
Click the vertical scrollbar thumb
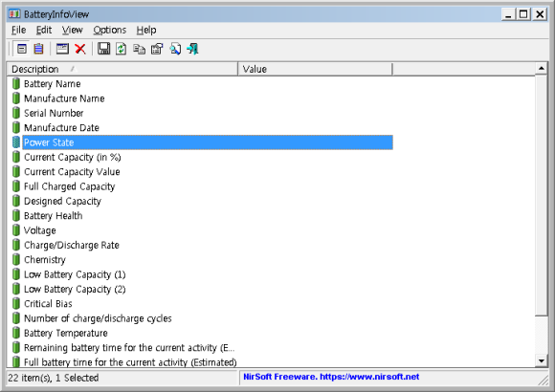(x=542, y=195)
